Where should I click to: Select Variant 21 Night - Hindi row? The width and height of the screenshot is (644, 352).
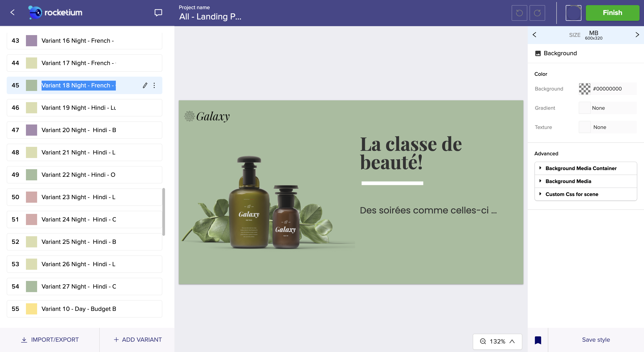point(85,152)
